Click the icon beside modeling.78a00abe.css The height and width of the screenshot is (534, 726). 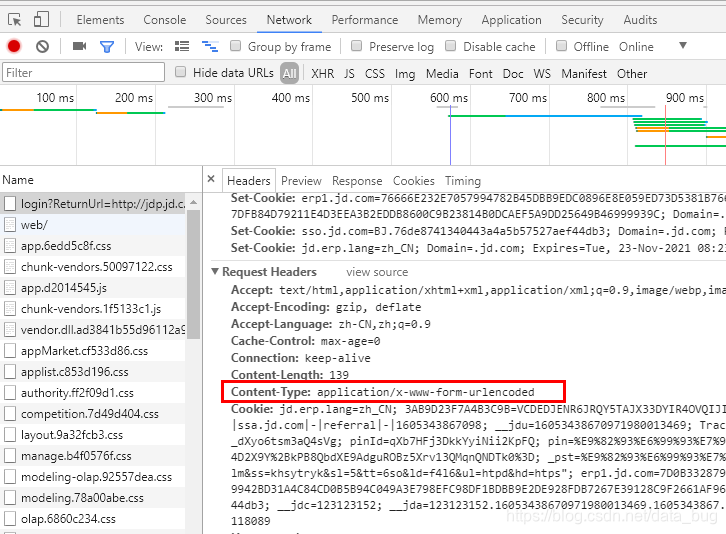pyautogui.click(x=10, y=497)
